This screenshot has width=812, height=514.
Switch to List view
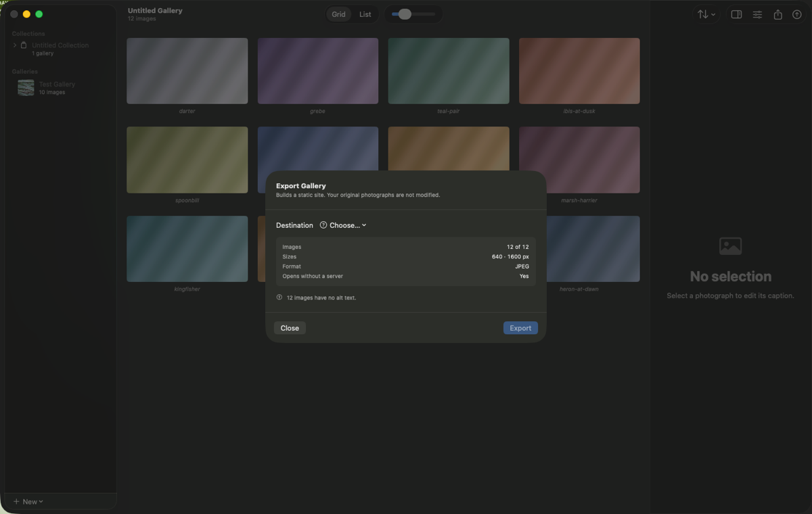click(x=365, y=14)
